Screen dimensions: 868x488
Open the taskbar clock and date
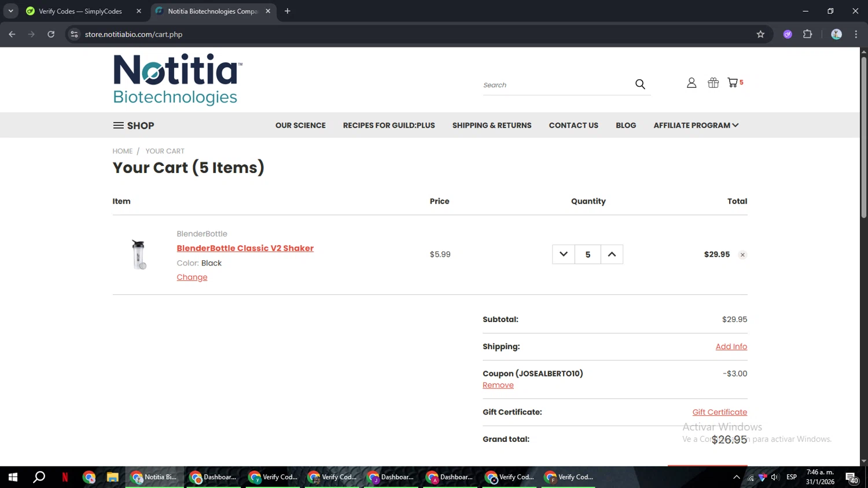(821, 477)
